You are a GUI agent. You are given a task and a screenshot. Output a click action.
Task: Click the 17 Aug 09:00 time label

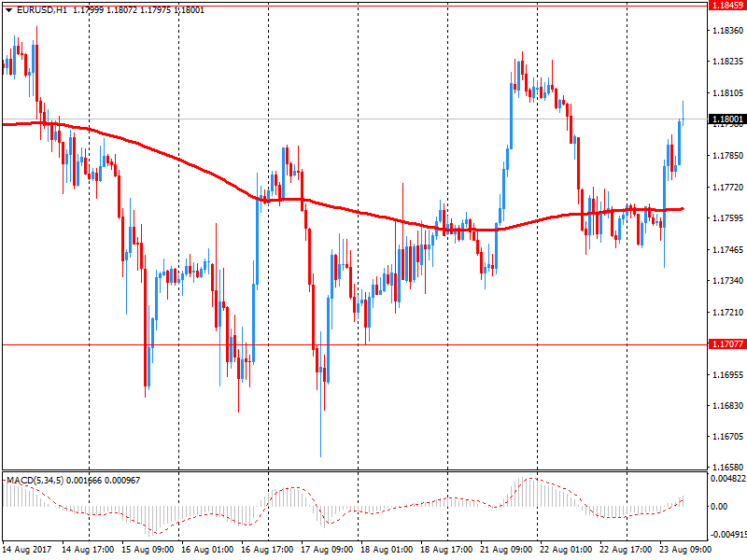[x=327, y=550]
